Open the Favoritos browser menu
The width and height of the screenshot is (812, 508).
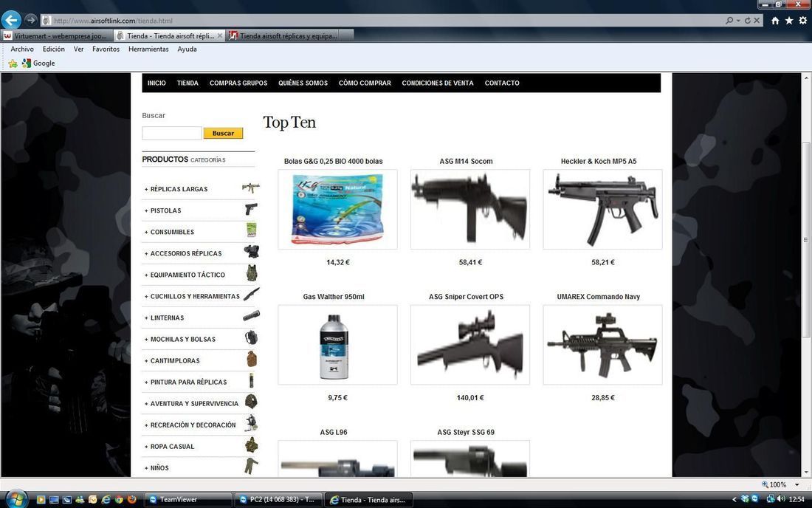click(x=106, y=49)
